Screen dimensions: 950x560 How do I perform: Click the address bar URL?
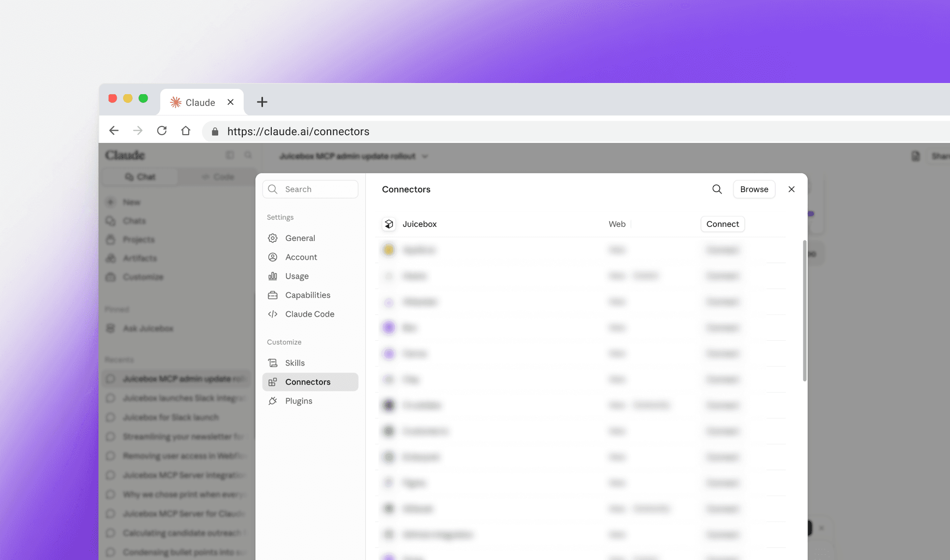tap(298, 131)
